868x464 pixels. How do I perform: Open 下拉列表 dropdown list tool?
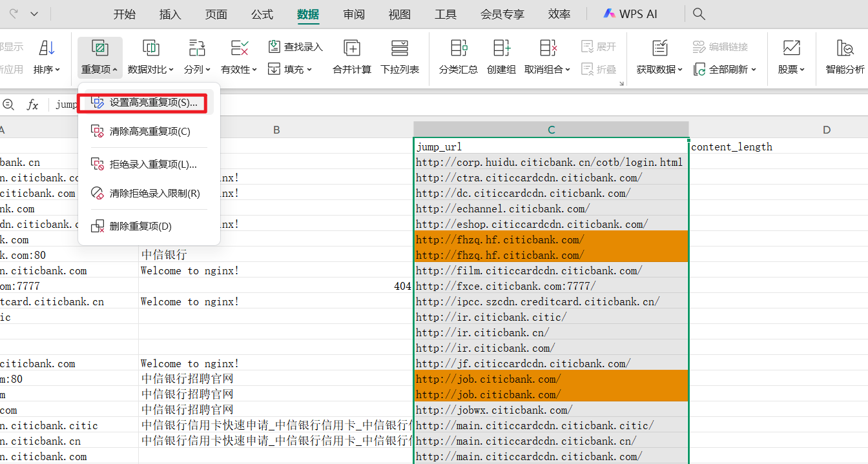(400, 57)
